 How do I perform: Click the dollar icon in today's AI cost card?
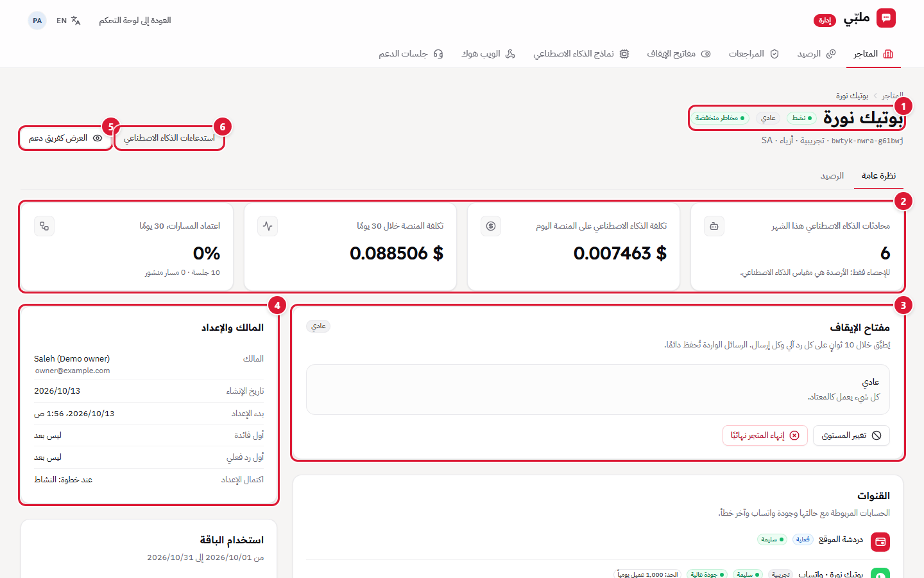(491, 226)
